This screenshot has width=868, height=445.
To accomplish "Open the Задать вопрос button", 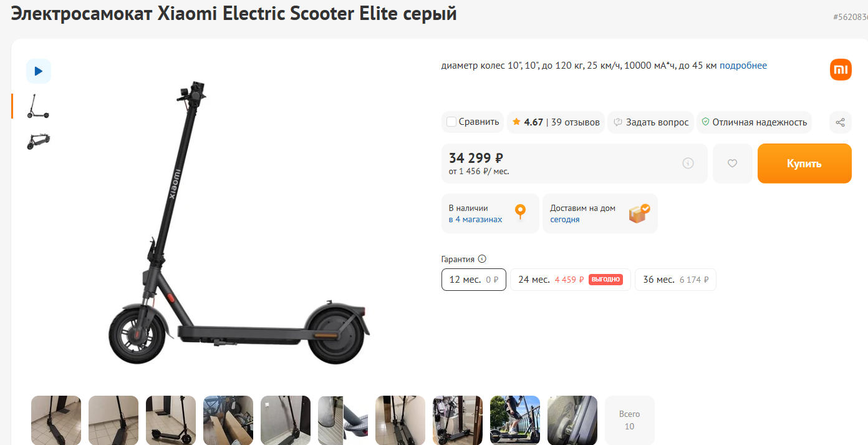I will (x=651, y=122).
